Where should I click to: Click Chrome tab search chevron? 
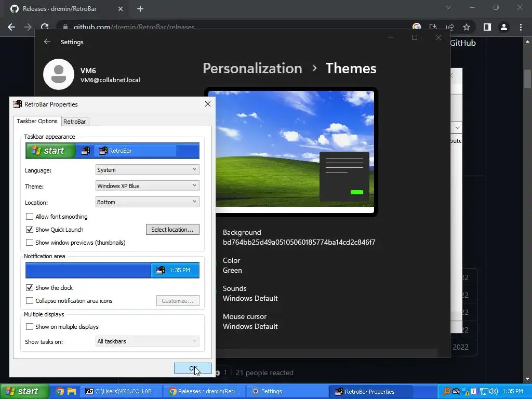(448, 7)
